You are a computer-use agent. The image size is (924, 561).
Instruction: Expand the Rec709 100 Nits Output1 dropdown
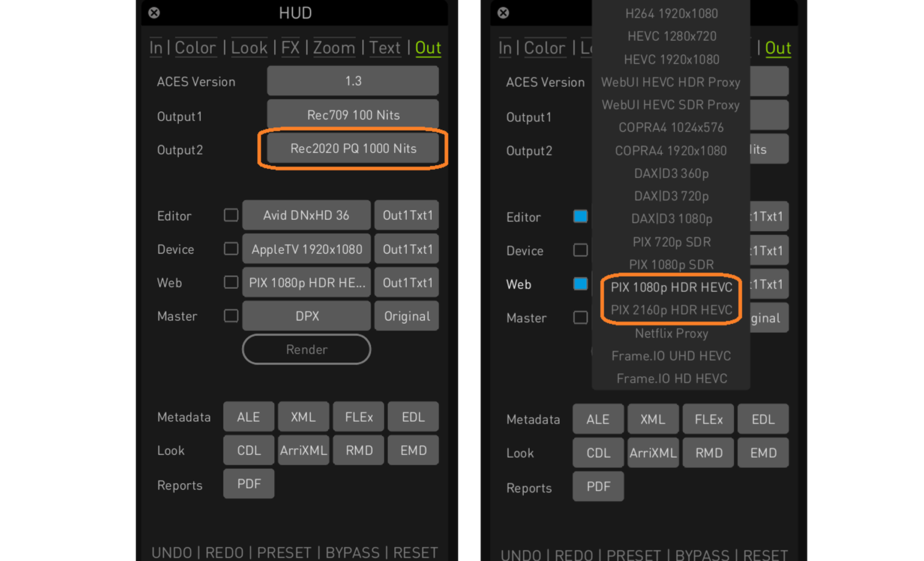click(x=353, y=115)
